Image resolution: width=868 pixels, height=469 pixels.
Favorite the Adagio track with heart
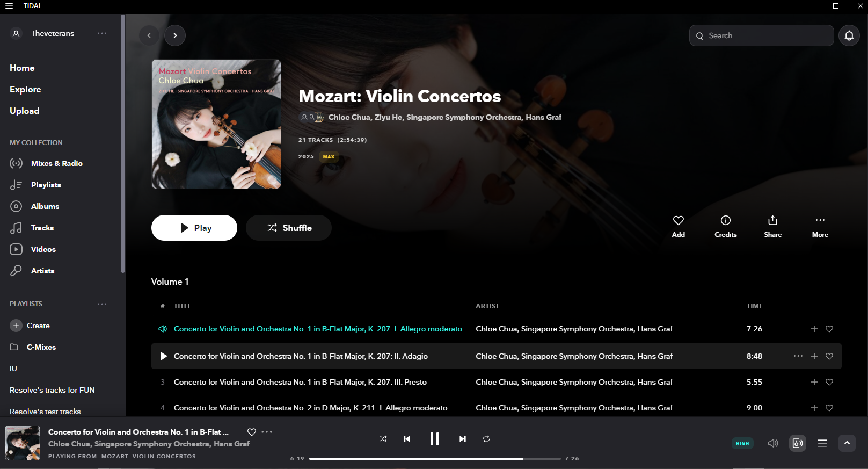829,356
